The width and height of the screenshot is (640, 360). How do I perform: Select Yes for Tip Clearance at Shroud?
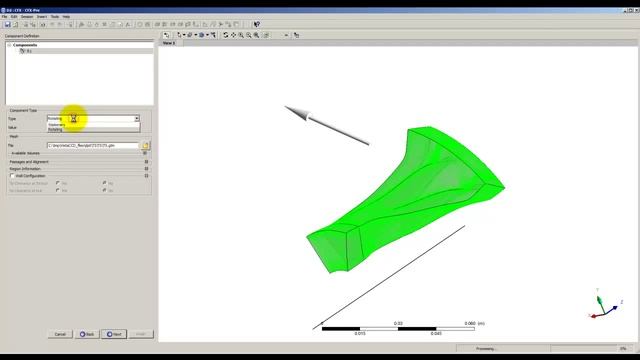(x=58, y=183)
